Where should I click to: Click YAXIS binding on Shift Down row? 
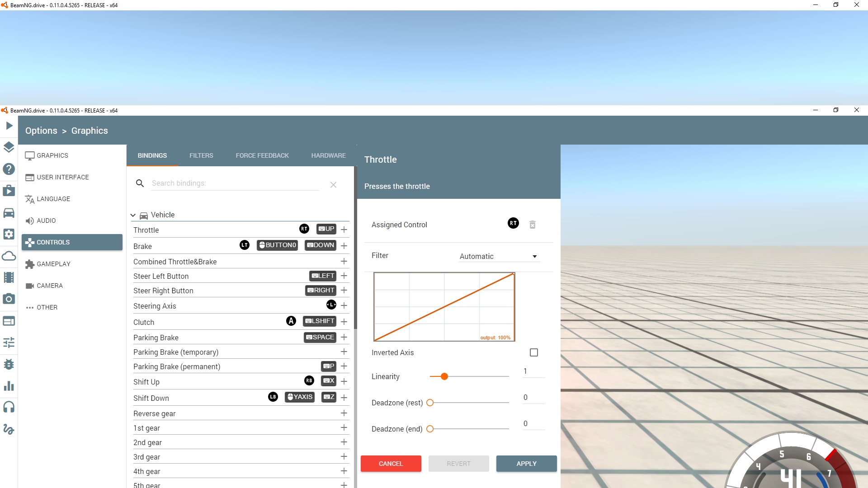300,397
